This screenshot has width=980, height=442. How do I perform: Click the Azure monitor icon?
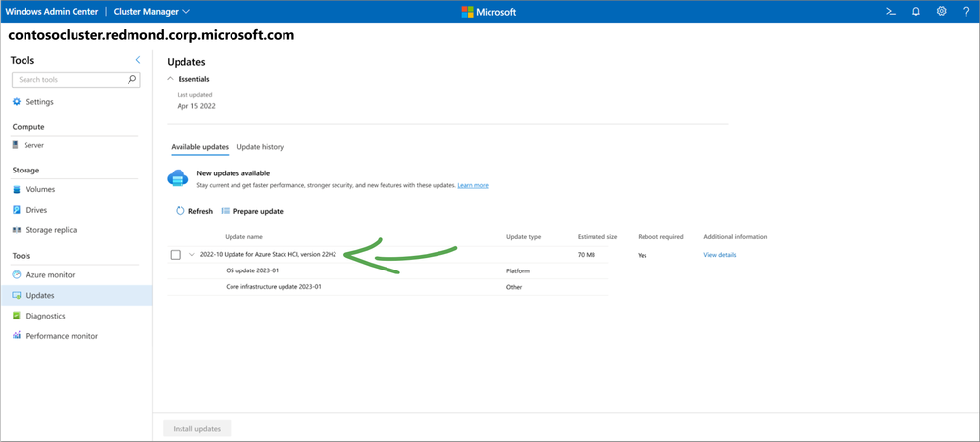[17, 274]
